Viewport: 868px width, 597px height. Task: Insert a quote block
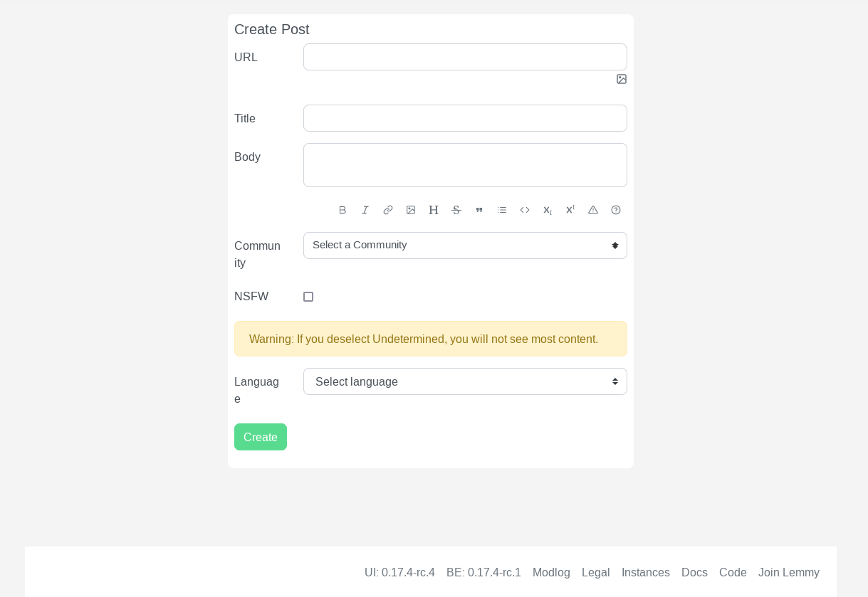[479, 210]
